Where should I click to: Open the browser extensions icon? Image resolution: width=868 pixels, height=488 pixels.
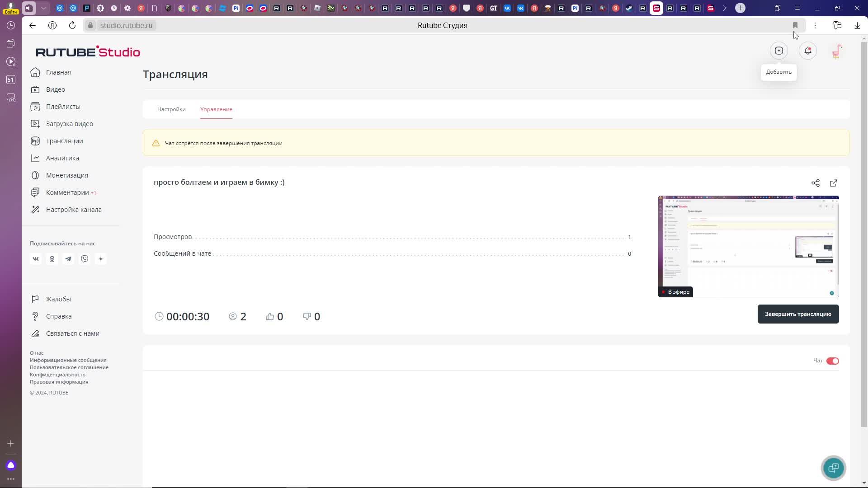click(837, 25)
